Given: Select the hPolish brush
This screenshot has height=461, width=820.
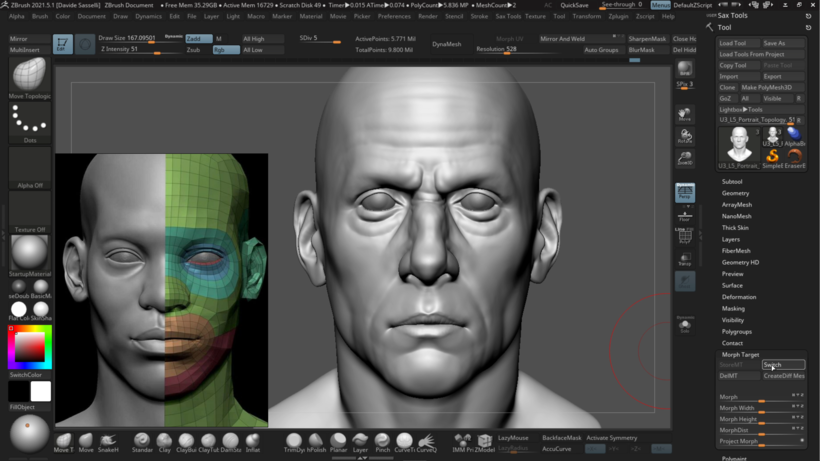Looking at the screenshot, I should [316, 440].
